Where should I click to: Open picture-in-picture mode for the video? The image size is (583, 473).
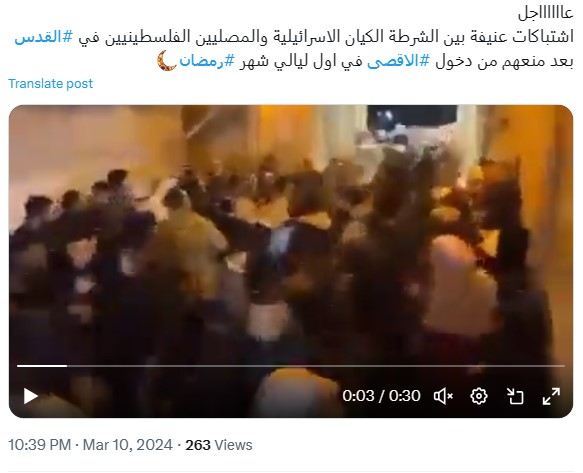pyautogui.click(x=515, y=396)
